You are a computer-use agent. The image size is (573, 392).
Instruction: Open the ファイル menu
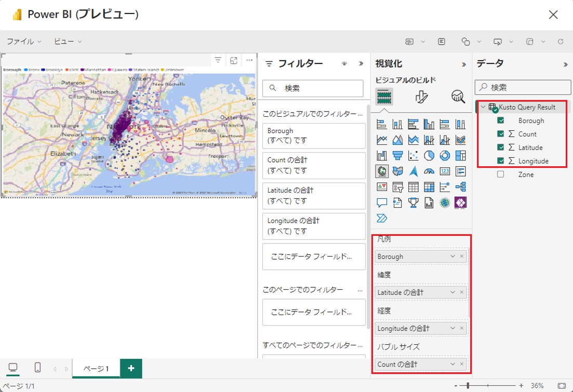pyautogui.click(x=23, y=41)
